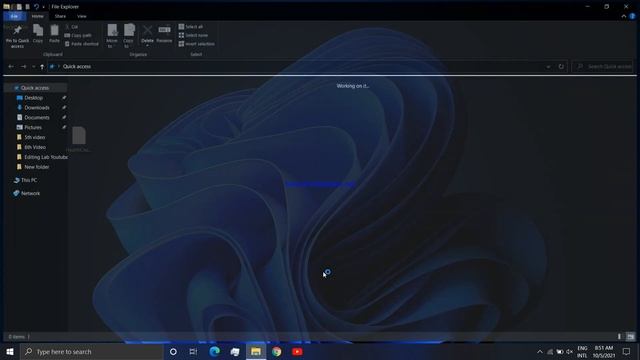Open Pictures in the navigation pane
Screen dimensions: 640x360
point(33,127)
